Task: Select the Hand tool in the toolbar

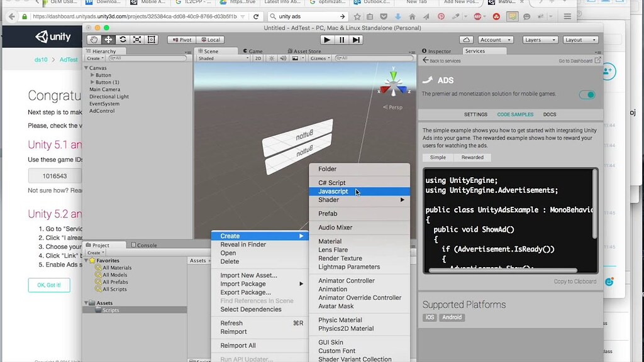Action: [x=94, y=39]
